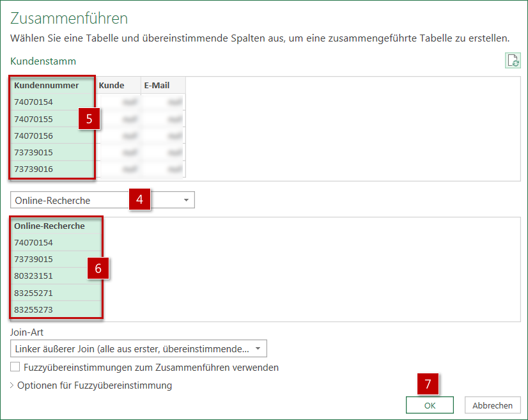Click cell 74070154 in Kundennummer column
The width and height of the screenshot is (528, 420).
point(52,102)
